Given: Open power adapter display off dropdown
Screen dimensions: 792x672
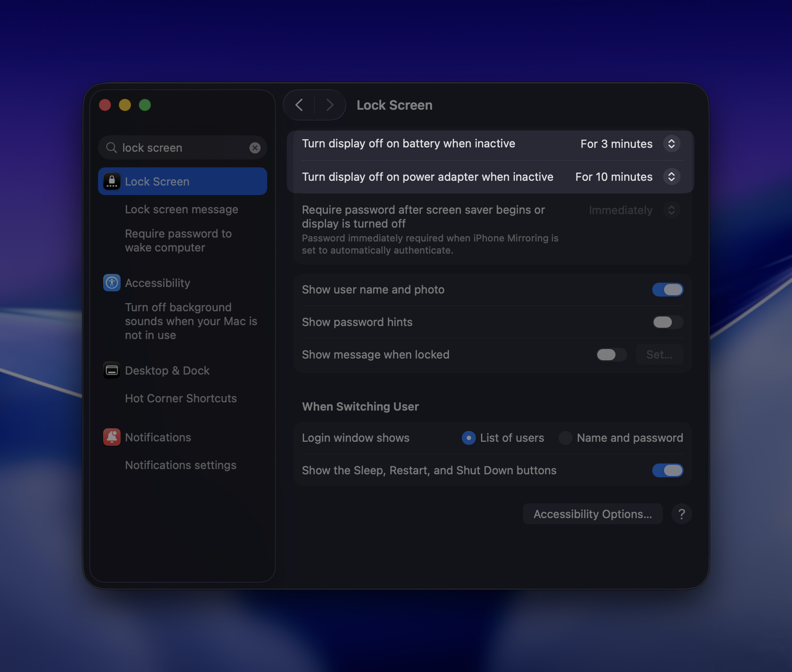Looking at the screenshot, I should [671, 177].
